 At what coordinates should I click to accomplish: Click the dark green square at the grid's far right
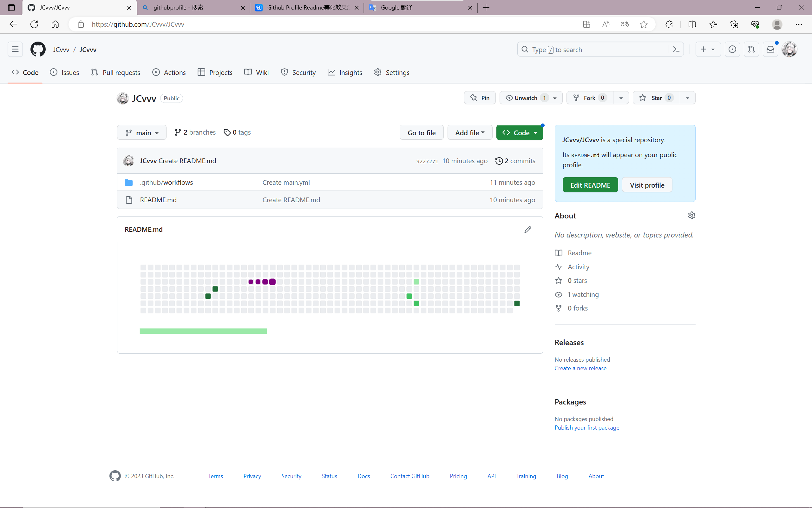point(517,304)
